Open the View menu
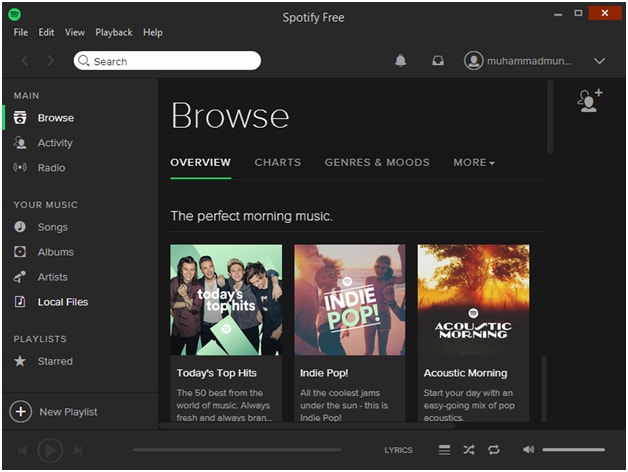This screenshot has height=472, width=628. point(75,32)
